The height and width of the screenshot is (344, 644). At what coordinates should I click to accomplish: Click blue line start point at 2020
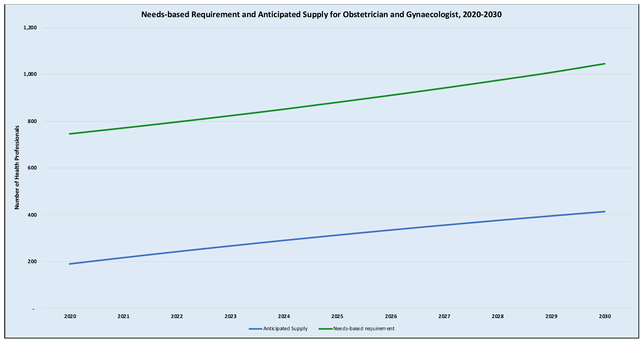click(x=70, y=264)
